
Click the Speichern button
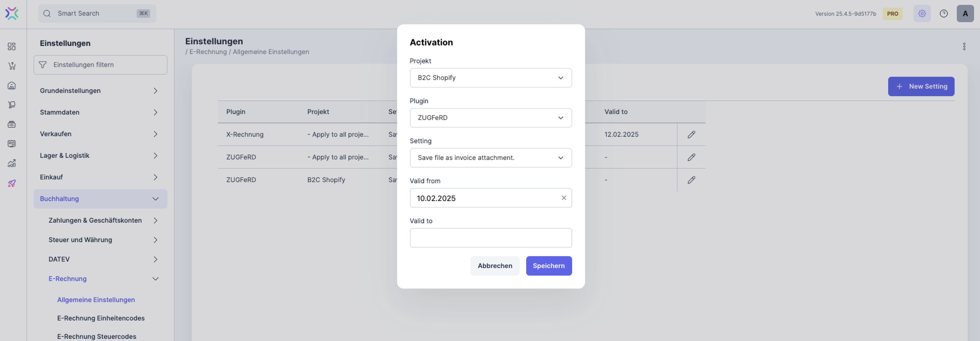pyautogui.click(x=549, y=266)
